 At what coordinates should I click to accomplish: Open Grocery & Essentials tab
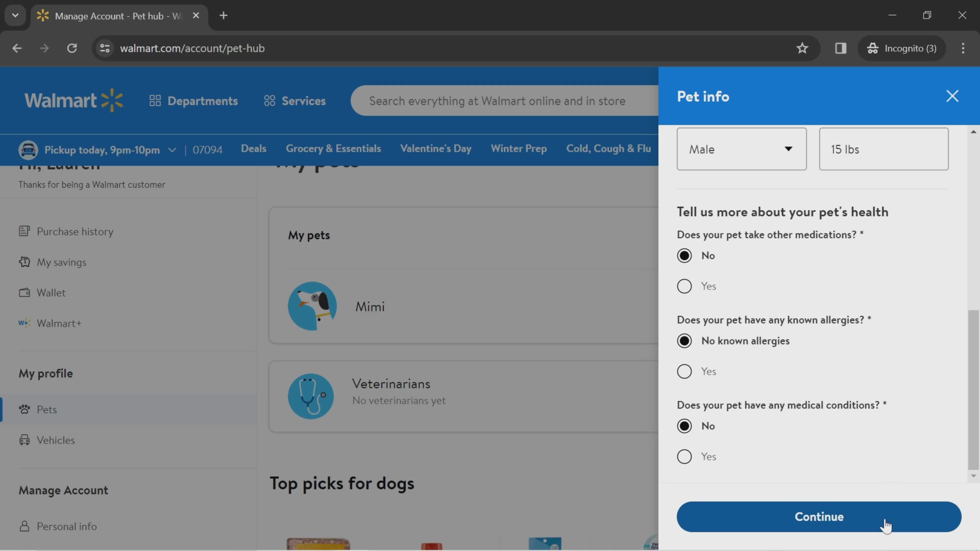(333, 148)
